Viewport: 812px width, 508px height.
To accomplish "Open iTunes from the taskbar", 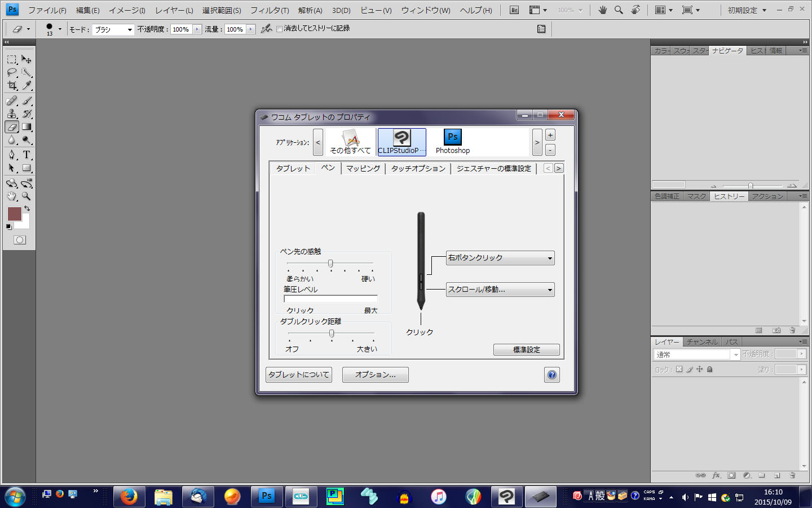I will tap(438, 497).
